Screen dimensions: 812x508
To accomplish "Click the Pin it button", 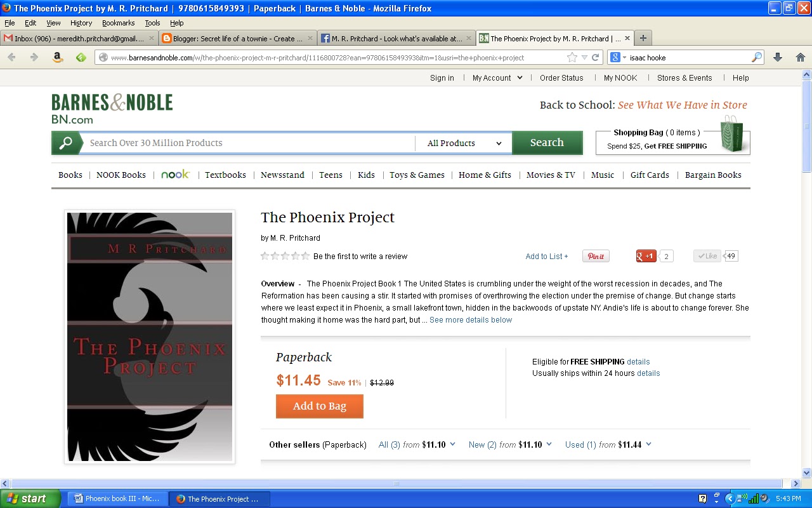I will (596, 256).
